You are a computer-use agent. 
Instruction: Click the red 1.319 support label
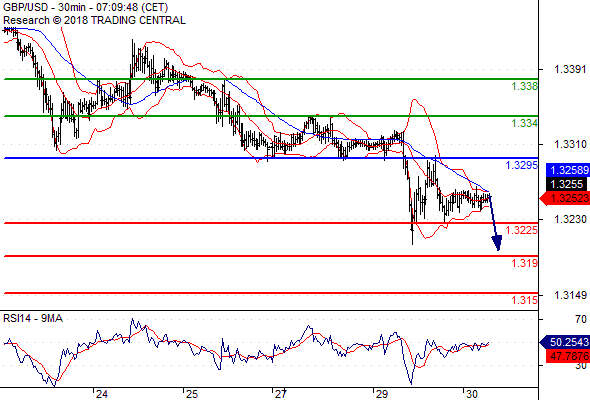click(x=524, y=263)
